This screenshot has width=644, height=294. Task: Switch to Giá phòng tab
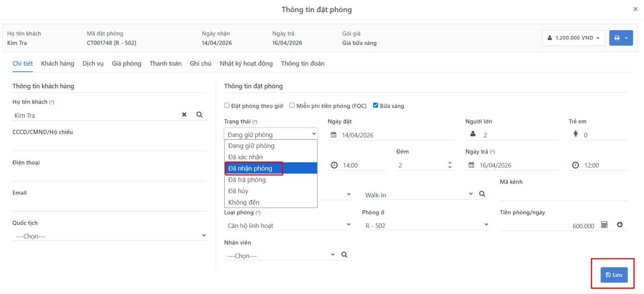click(x=126, y=64)
